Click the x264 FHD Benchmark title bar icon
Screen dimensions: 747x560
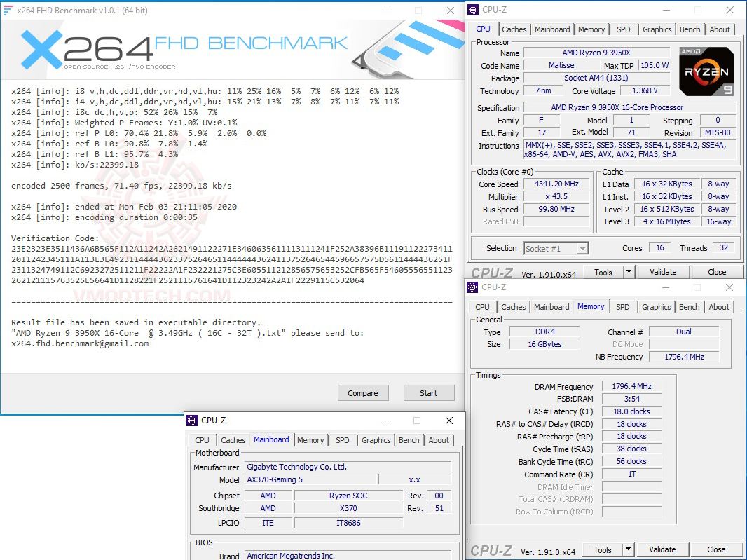[8, 10]
